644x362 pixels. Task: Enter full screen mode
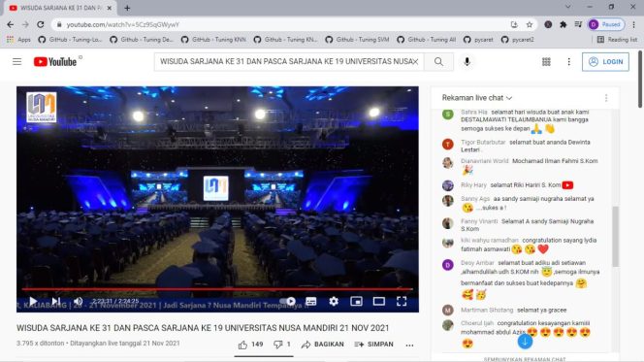tap(402, 301)
